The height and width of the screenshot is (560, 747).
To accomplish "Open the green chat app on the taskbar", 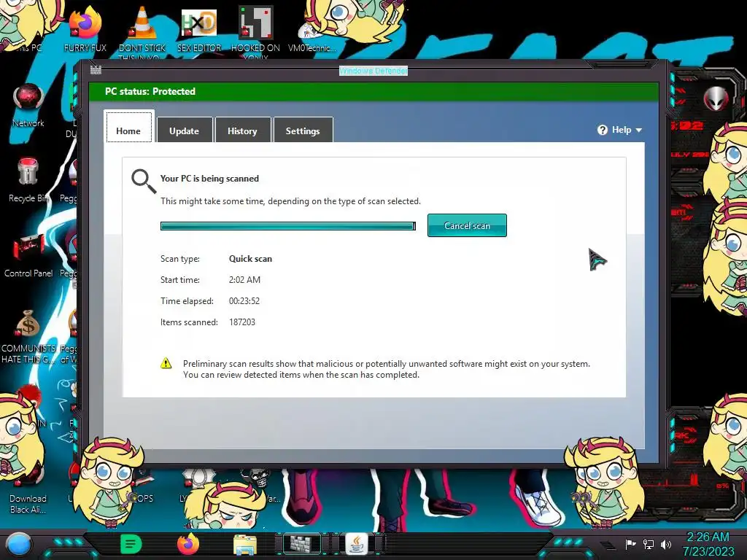I will coord(131,544).
